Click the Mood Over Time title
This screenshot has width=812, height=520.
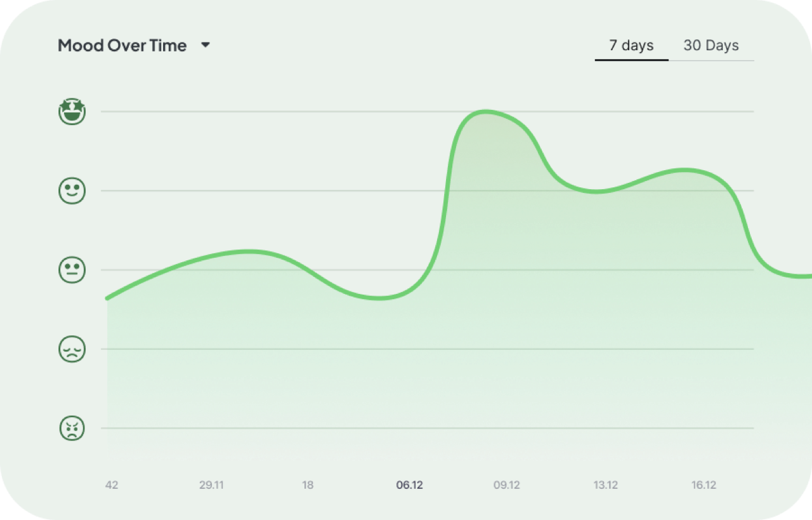click(x=122, y=46)
